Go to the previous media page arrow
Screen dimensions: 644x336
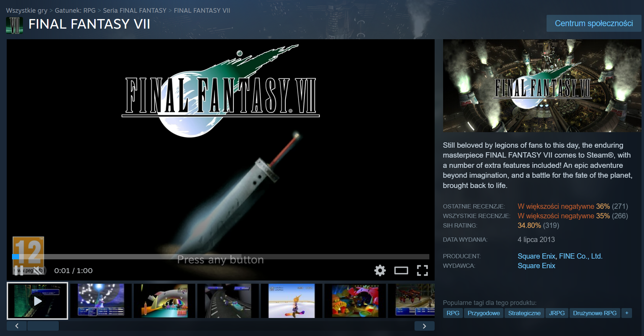(x=17, y=326)
